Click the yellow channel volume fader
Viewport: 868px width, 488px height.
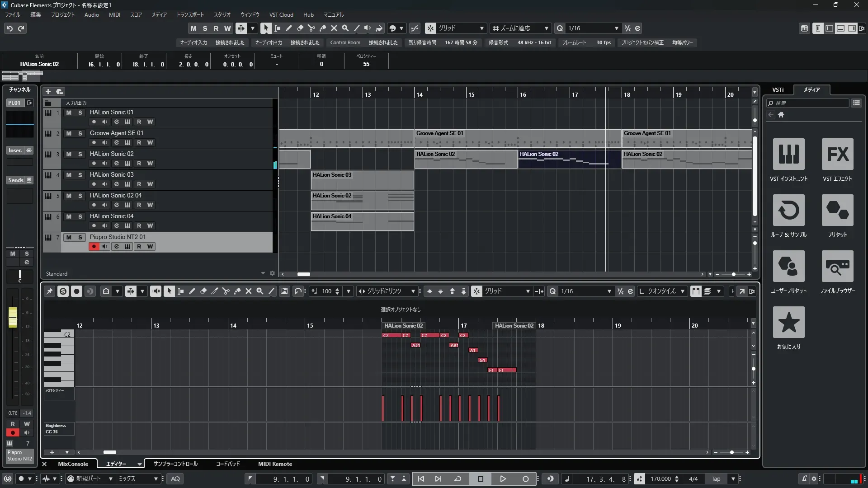tap(13, 316)
